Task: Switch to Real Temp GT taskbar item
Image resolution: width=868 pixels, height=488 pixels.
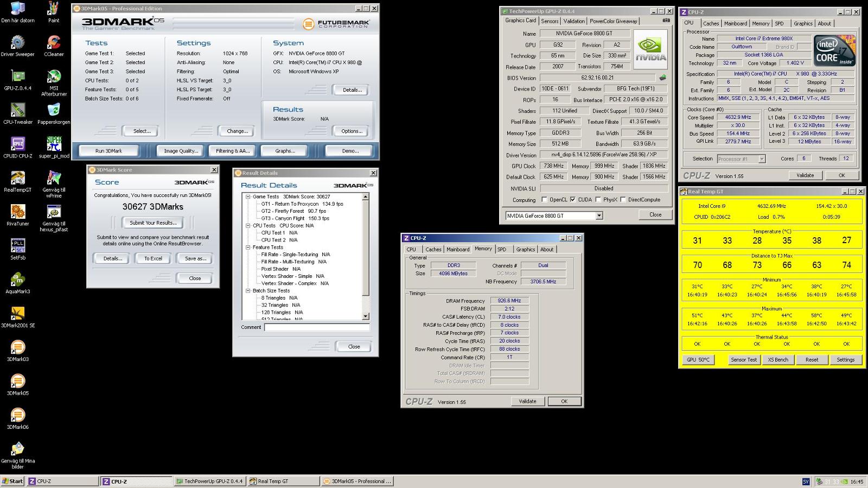Action: click(x=283, y=481)
